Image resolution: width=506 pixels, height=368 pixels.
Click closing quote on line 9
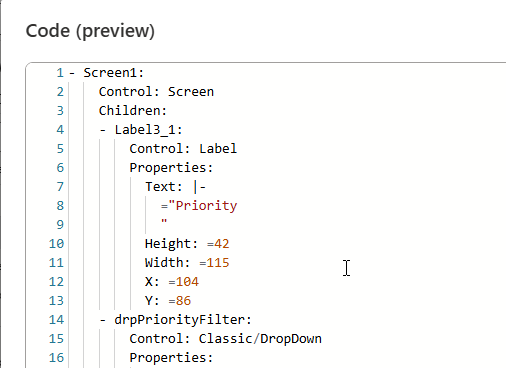point(164,221)
